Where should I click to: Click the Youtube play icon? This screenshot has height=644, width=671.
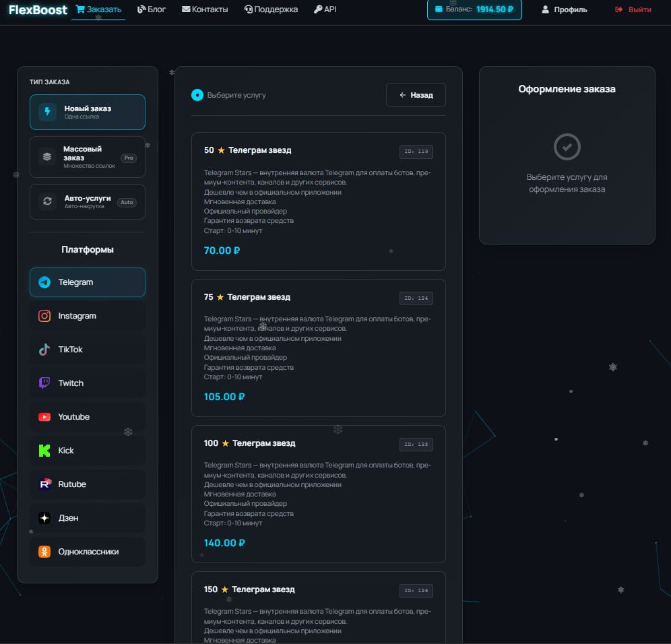(x=44, y=417)
